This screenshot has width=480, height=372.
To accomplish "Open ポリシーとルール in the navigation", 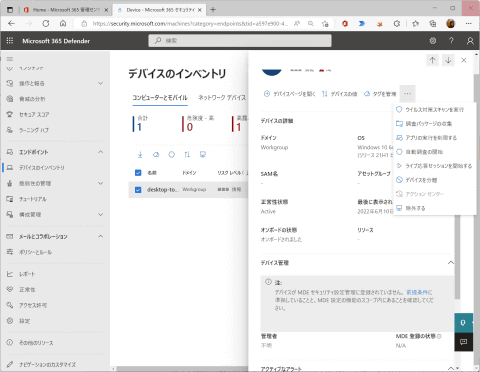I will [x=35, y=252].
